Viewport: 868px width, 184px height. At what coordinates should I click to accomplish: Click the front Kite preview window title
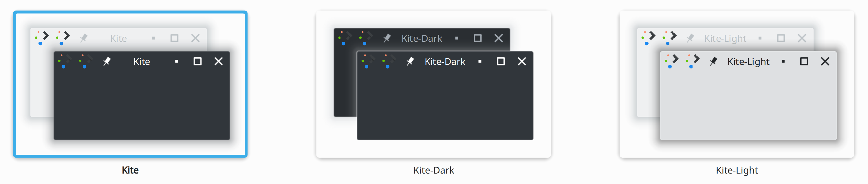click(142, 62)
